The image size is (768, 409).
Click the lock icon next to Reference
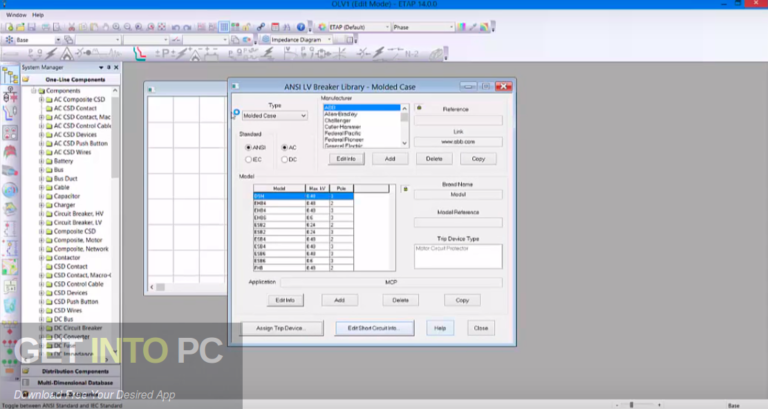click(x=419, y=108)
